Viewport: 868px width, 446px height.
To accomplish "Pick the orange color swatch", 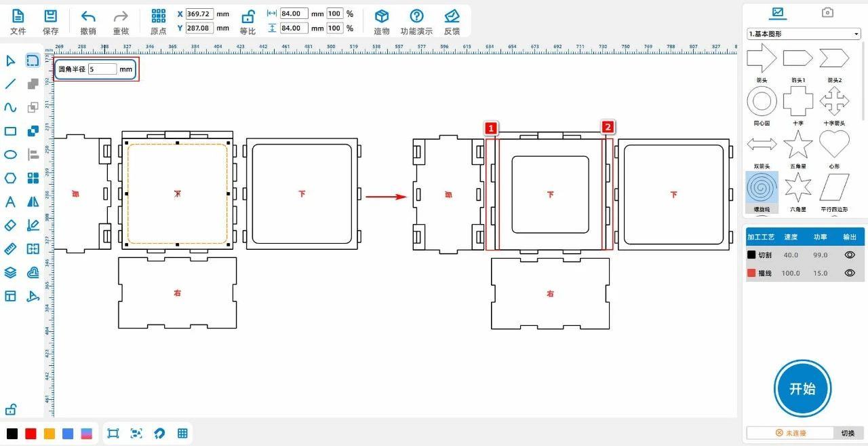I will click(x=50, y=434).
